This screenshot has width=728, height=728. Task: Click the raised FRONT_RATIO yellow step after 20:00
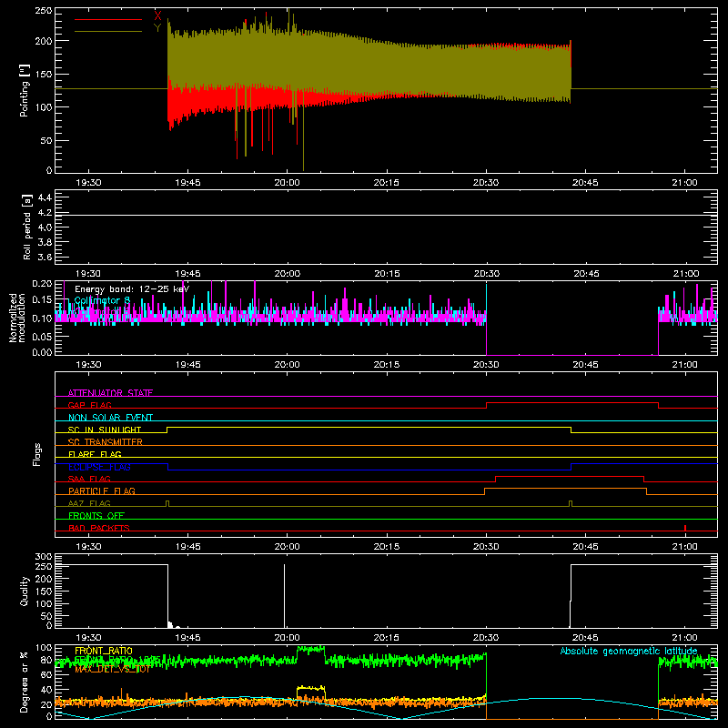[311, 688]
